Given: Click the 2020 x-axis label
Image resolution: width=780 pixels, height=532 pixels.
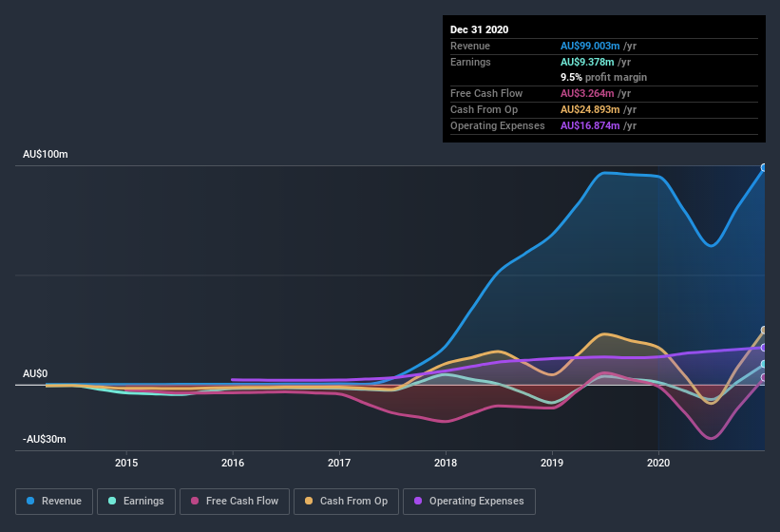Looking at the screenshot, I should [658, 463].
